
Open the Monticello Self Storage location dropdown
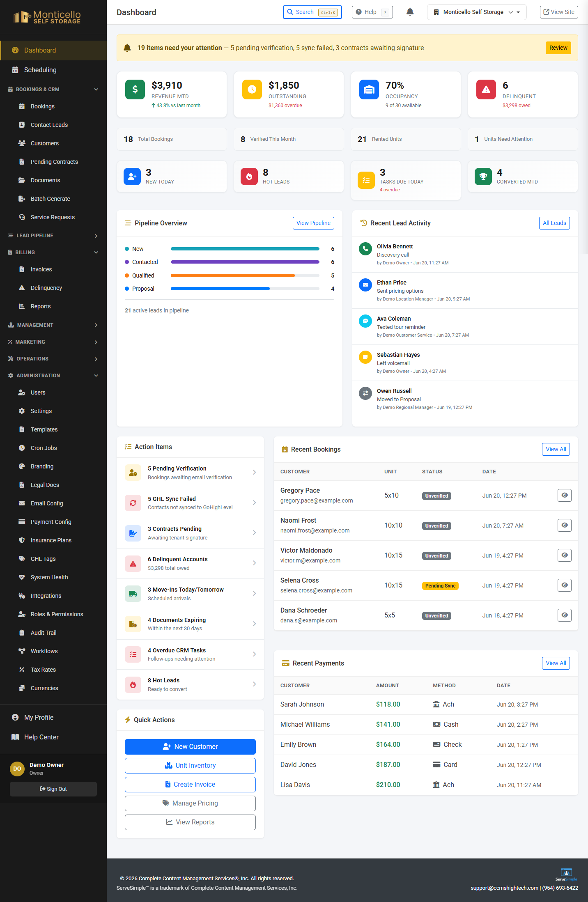pos(477,12)
